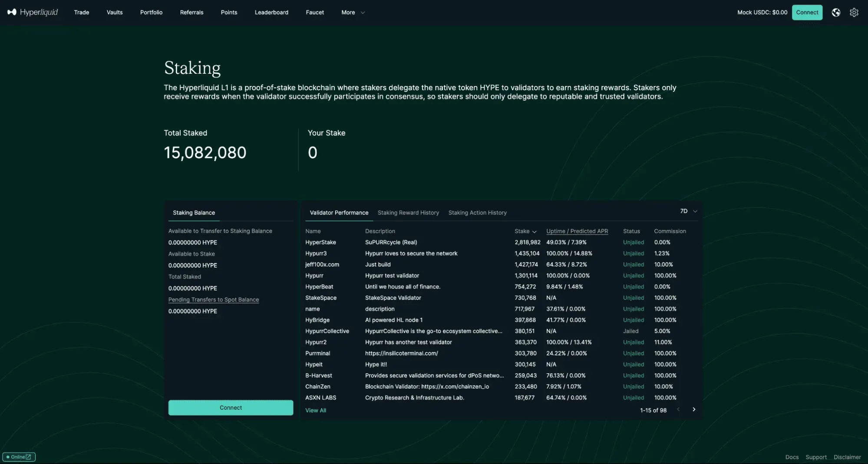Select the Staking Balance tab
868x464 pixels.
tap(194, 213)
